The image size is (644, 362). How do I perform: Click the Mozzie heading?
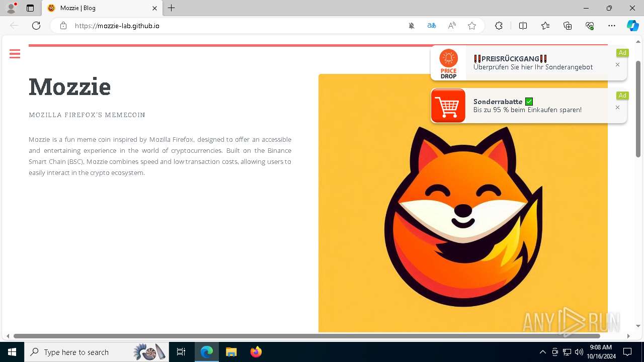pyautogui.click(x=70, y=86)
